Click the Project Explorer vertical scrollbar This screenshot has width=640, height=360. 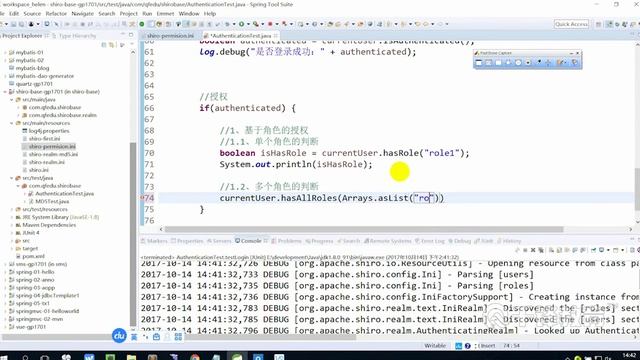133,233
